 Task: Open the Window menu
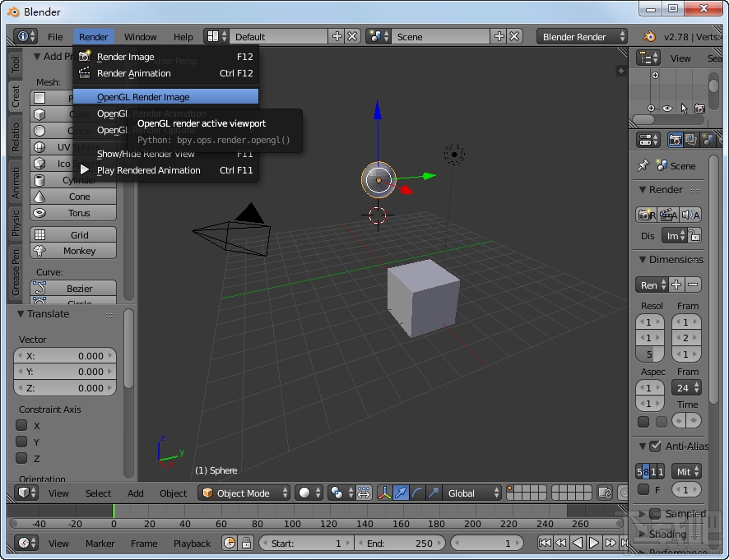[140, 36]
